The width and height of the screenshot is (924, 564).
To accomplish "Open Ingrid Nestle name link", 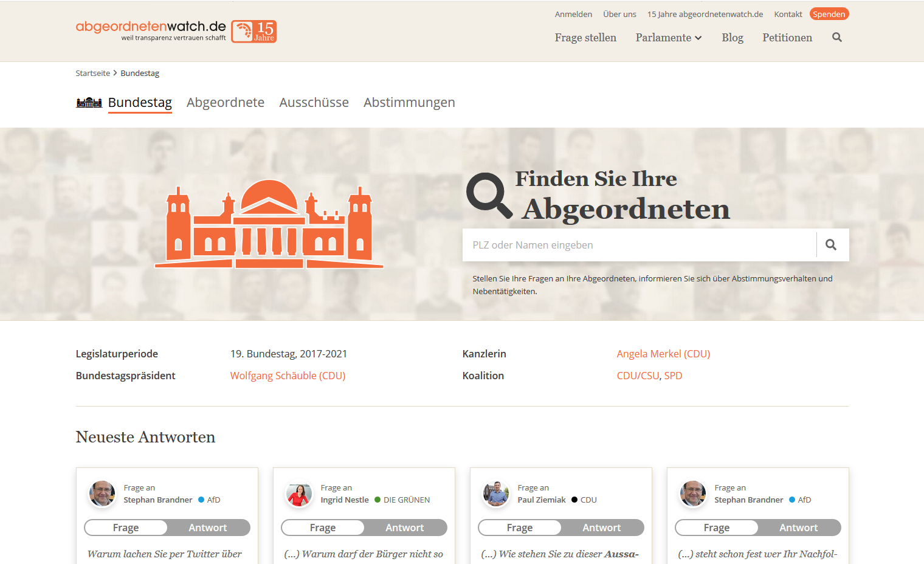I will (345, 500).
